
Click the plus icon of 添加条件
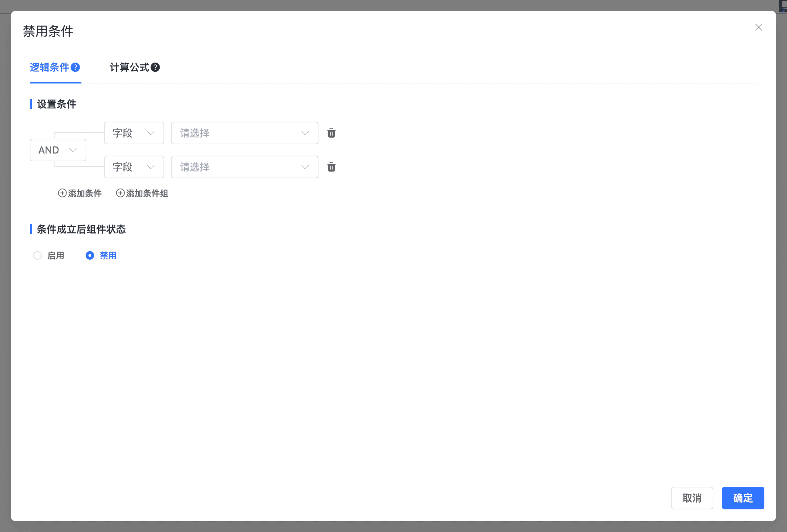tap(62, 193)
